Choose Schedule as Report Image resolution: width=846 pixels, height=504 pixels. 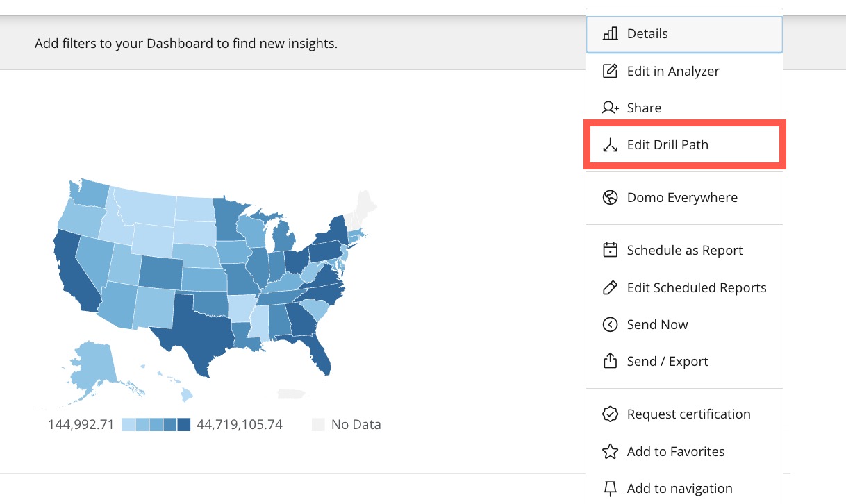point(685,250)
